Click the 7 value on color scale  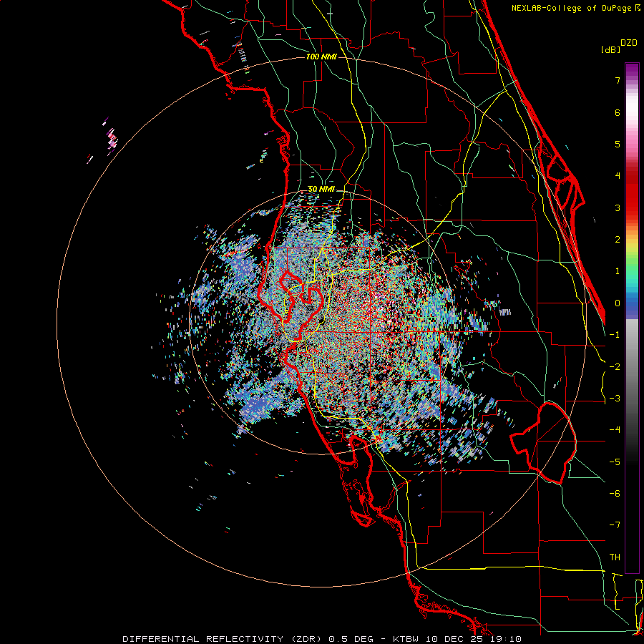618,80
